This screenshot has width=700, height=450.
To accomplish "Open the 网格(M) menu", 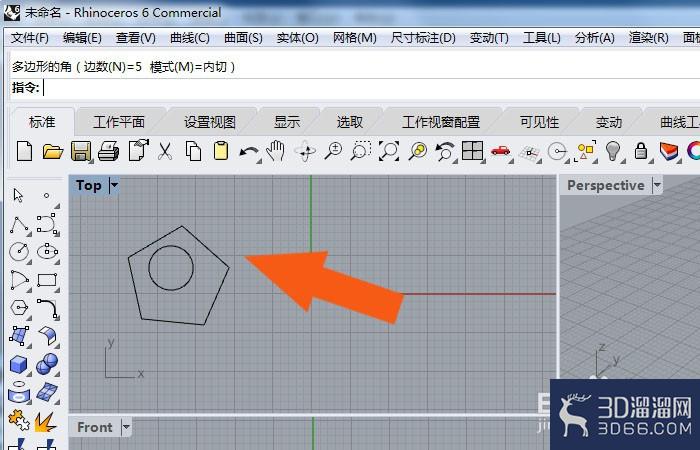I will pos(354,38).
